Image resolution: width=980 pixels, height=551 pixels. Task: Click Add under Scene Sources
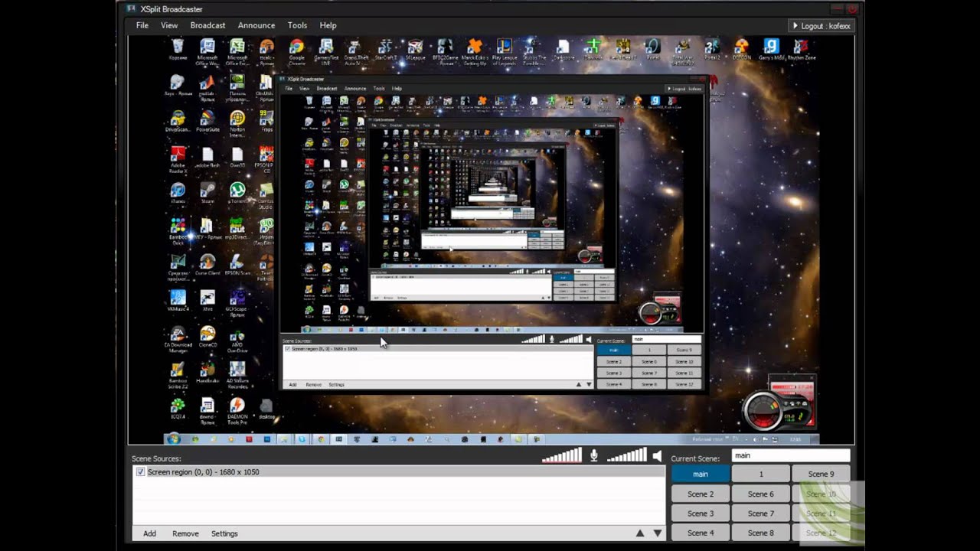click(149, 533)
